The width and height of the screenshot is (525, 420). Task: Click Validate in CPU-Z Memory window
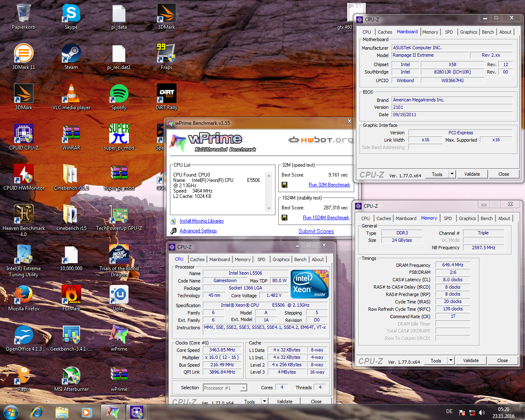click(x=471, y=360)
